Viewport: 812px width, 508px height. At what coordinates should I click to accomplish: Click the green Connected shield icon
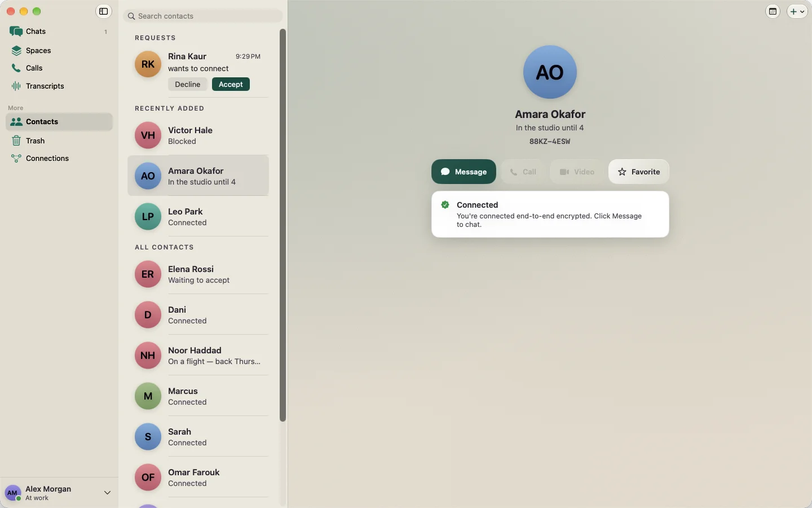445,205
